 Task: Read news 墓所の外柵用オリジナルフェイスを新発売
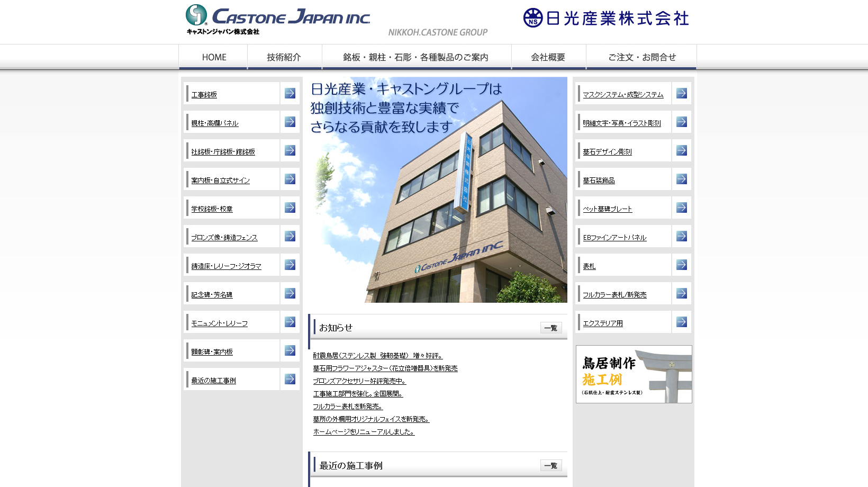click(372, 419)
